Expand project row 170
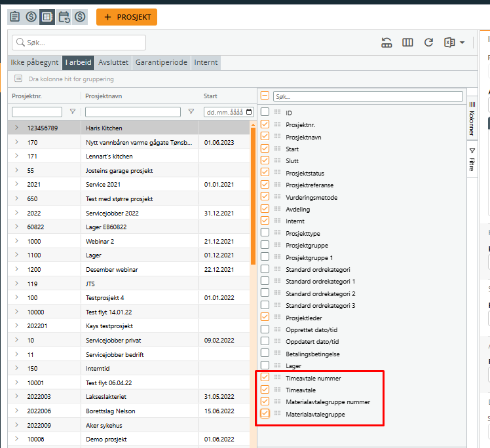490x448 pixels. (16, 142)
